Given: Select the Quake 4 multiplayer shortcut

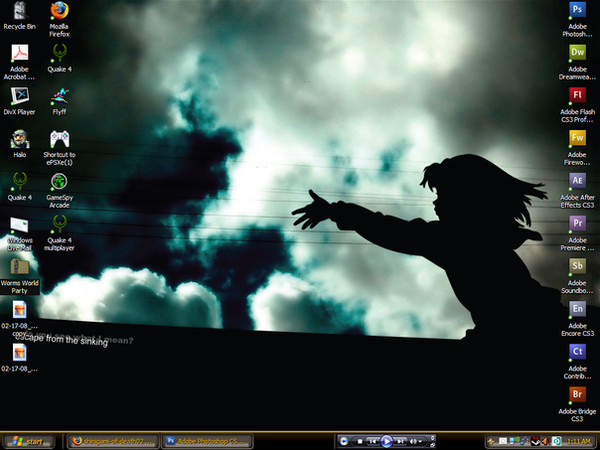Looking at the screenshot, I should click(59, 233).
